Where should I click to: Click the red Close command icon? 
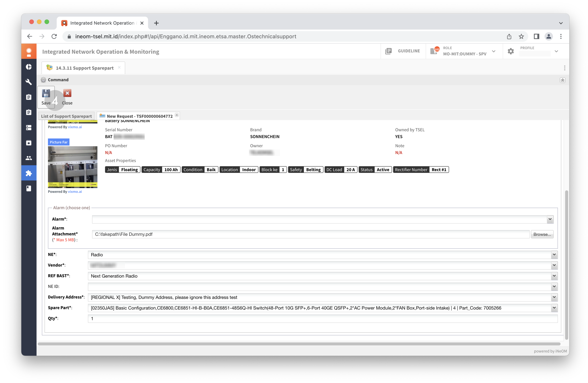coord(67,93)
